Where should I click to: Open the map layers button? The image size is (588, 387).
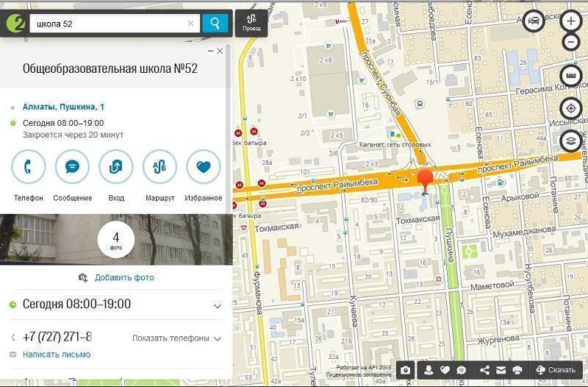point(571,141)
